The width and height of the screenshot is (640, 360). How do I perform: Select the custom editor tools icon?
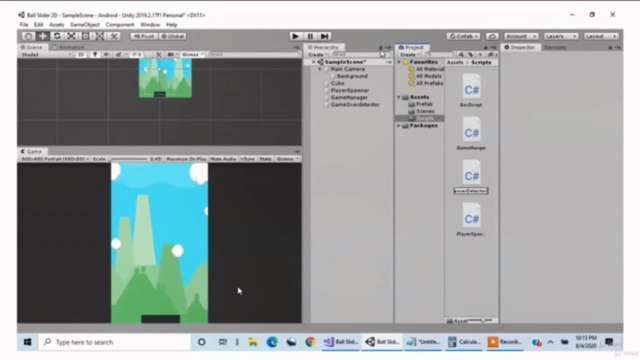[x=114, y=36]
